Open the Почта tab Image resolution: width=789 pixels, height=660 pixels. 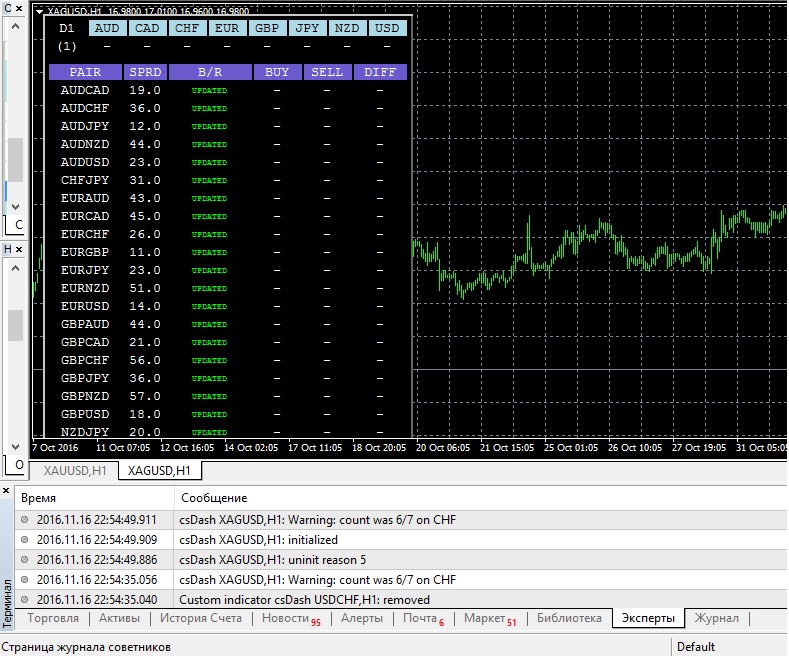[x=423, y=619]
